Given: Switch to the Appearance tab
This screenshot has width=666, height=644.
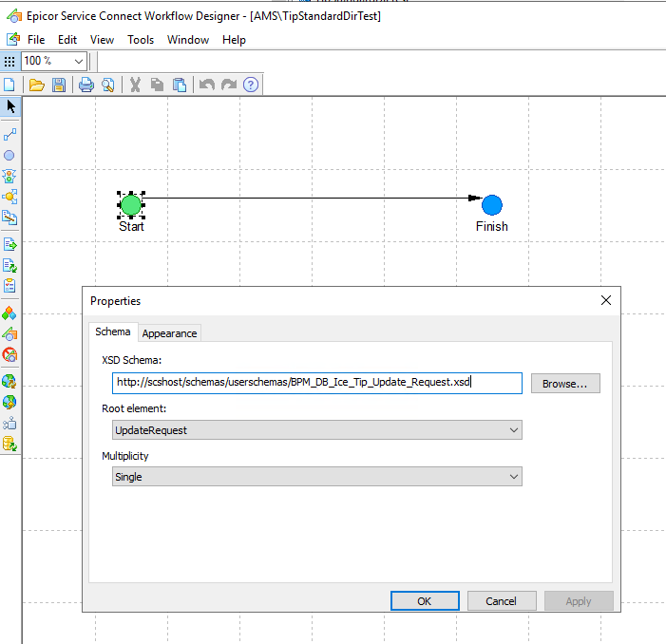Looking at the screenshot, I should pos(169,333).
